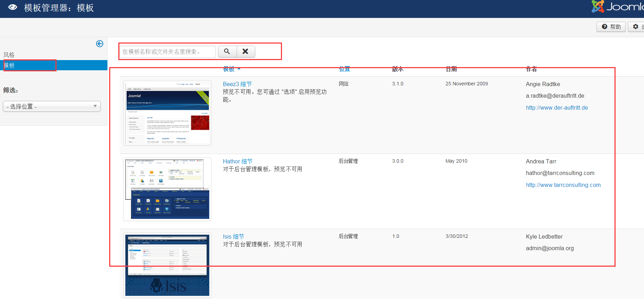
Task: Click email a.radtke@derauftritt.de
Action: (555, 96)
